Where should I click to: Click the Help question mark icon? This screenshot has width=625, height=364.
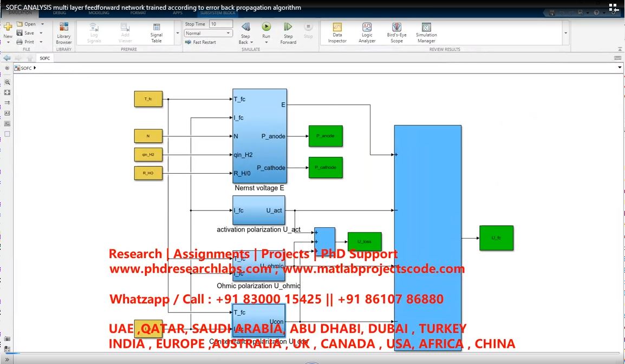[596, 13]
